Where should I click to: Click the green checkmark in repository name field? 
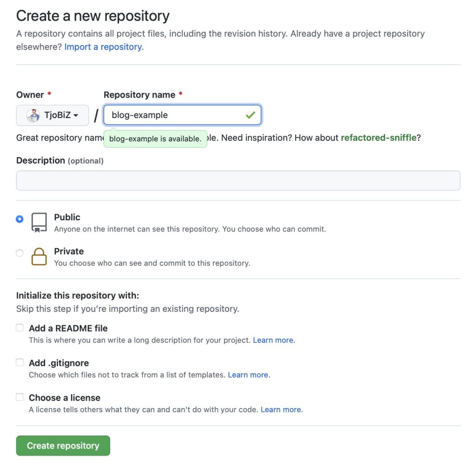click(251, 115)
